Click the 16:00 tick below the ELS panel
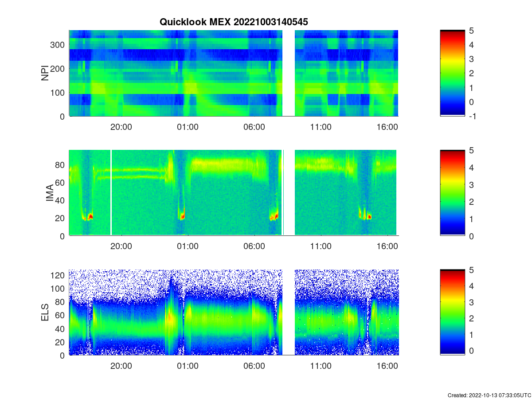 [387, 366]
